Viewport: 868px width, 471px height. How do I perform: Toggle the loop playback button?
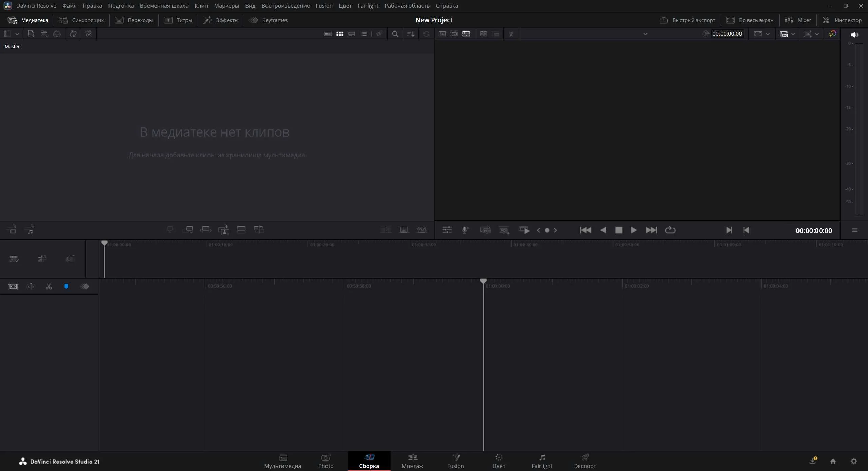point(670,230)
